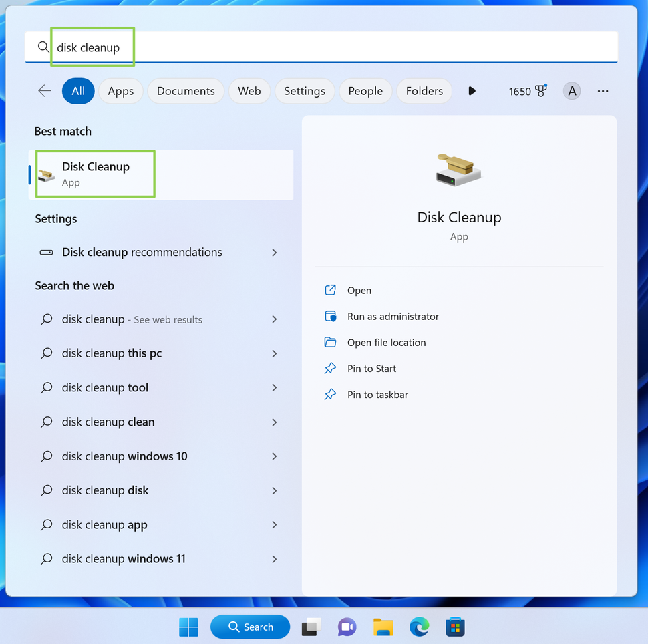648x644 pixels.
Task: Open the 1650 rewards points trophy
Action: click(x=528, y=91)
